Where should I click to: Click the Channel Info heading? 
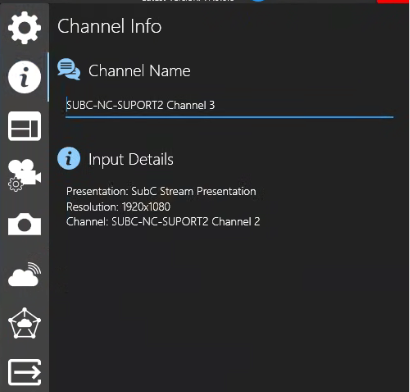(x=109, y=26)
